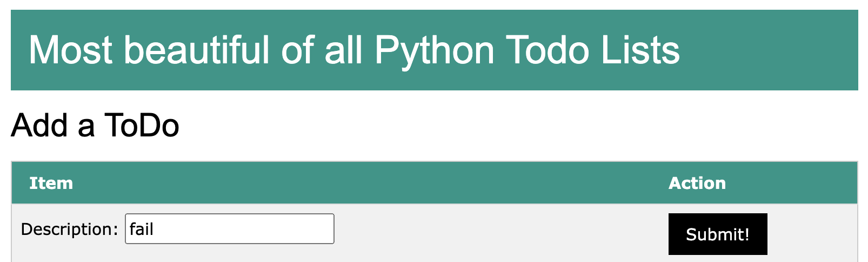
Task: Focus the Description text input field
Action: (230, 229)
